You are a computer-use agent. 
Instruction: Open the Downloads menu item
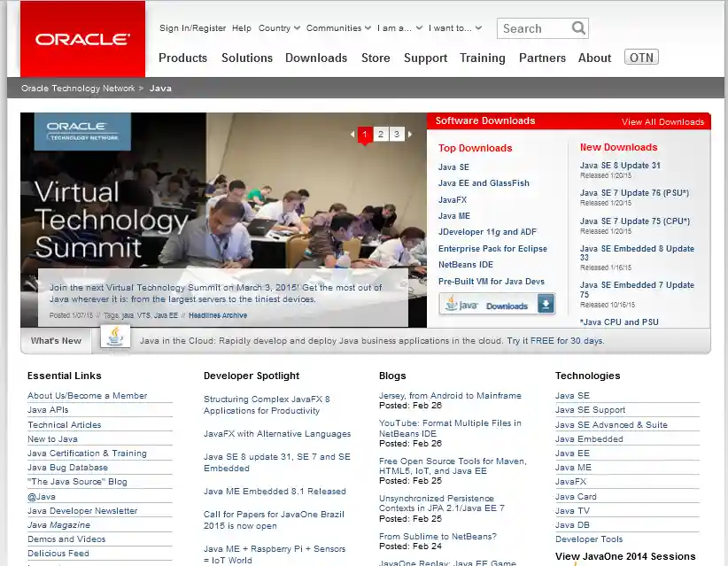[315, 57]
